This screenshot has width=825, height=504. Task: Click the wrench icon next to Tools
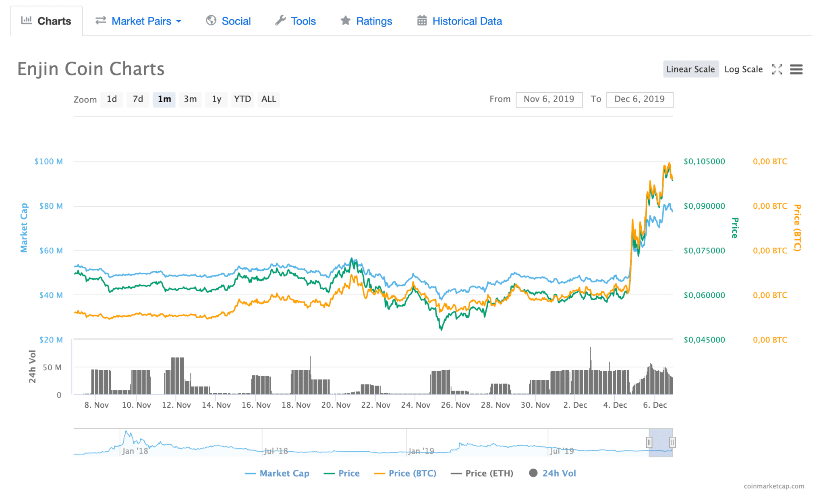click(x=280, y=20)
